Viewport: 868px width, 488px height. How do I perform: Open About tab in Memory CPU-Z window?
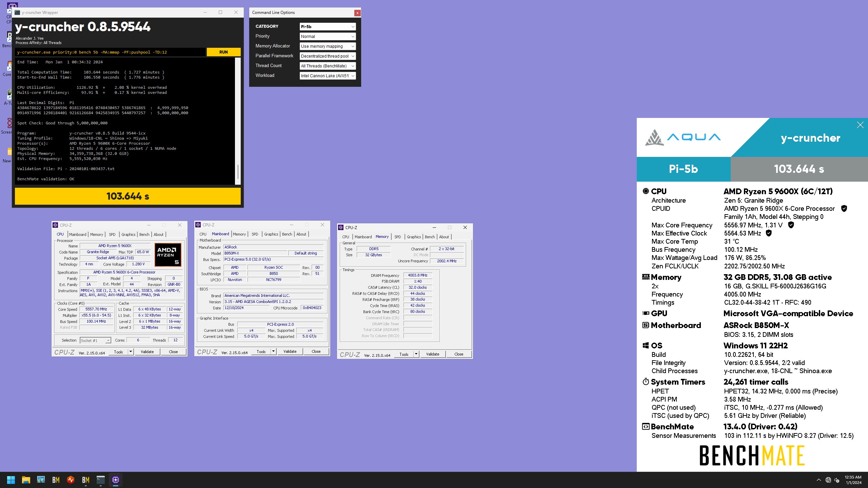[444, 237]
